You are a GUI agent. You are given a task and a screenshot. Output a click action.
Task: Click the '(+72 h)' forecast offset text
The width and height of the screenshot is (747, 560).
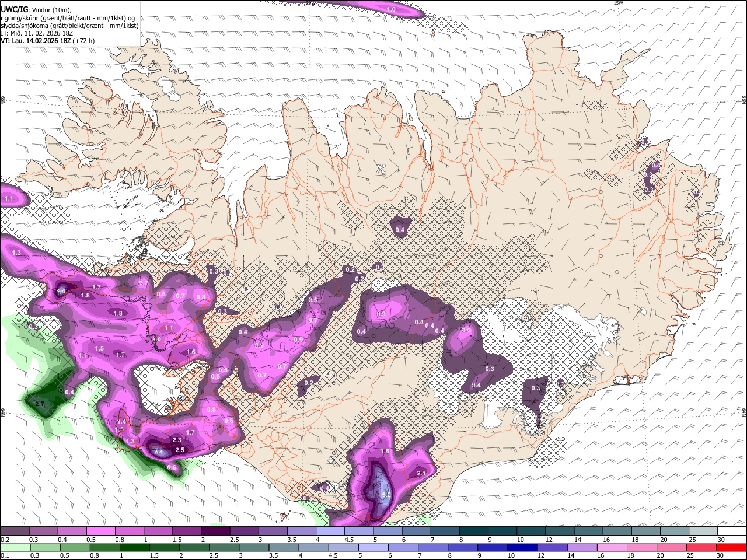coord(83,41)
